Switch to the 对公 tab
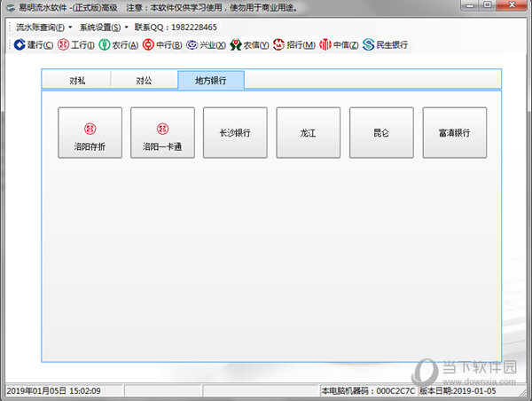The image size is (532, 401). point(144,81)
